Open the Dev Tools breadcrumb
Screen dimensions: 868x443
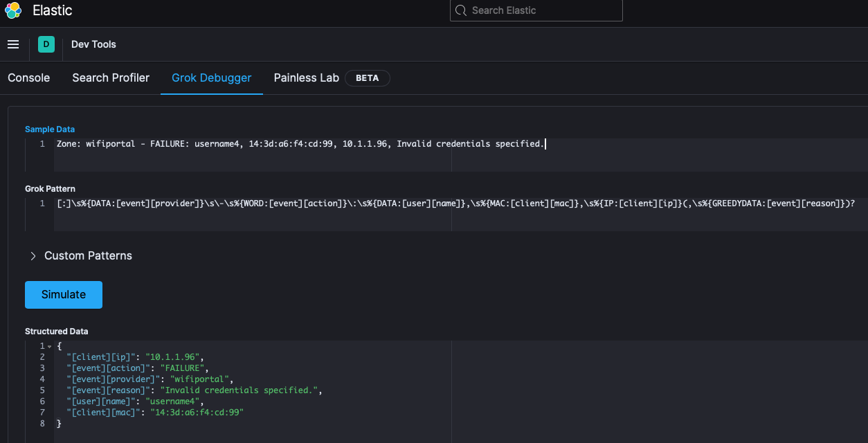pos(93,44)
